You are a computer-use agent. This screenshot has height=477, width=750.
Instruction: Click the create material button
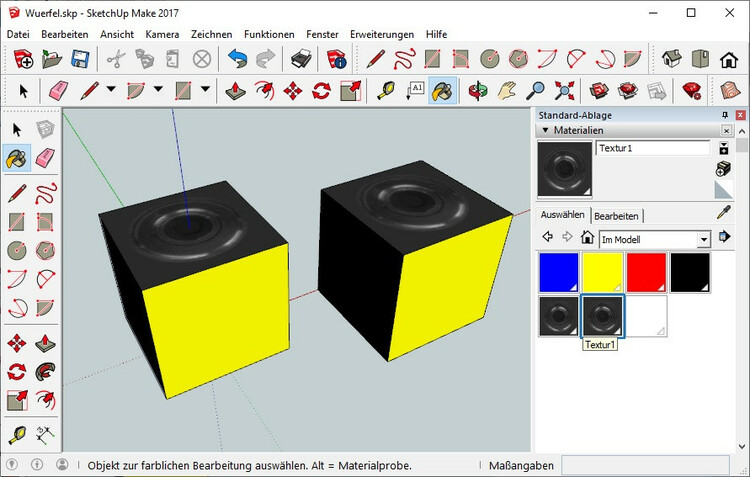pos(725,168)
